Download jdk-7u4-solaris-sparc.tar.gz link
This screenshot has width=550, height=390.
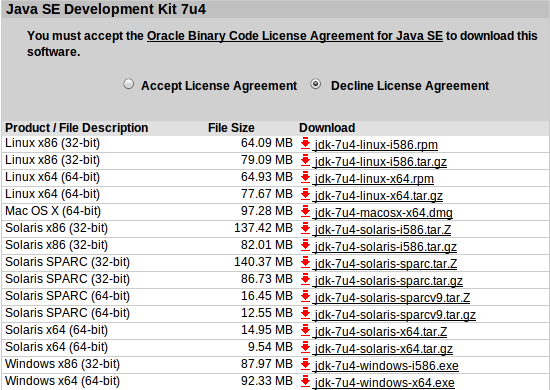click(x=388, y=281)
